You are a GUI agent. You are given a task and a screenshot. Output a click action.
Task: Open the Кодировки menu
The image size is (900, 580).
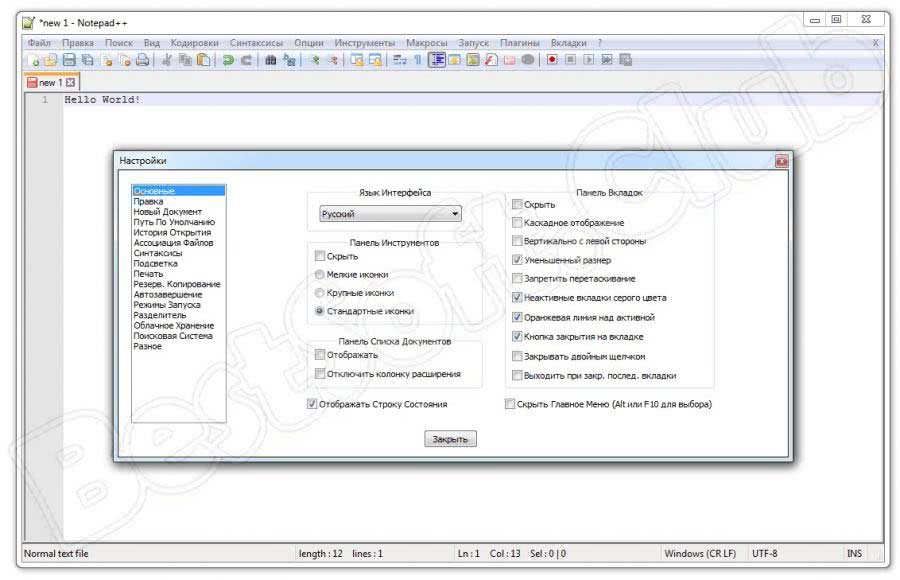[194, 43]
